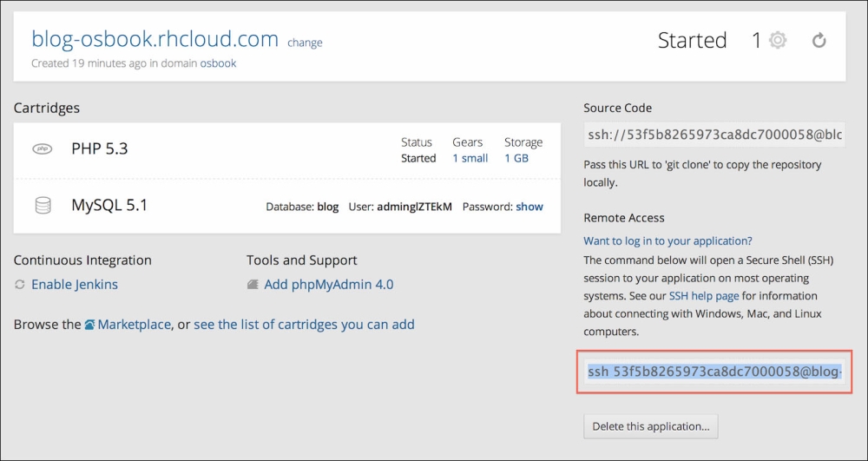Open the osbook domain link
This screenshot has height=461, width=868.
coord(218,63)
